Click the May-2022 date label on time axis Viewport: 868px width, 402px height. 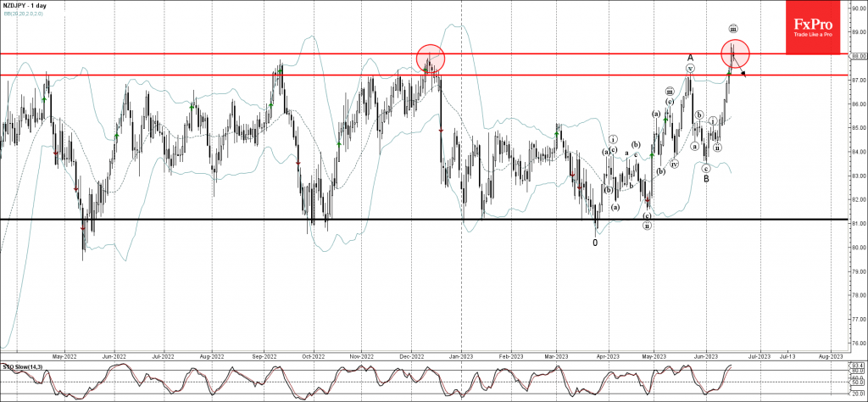(x=64, y=357)
